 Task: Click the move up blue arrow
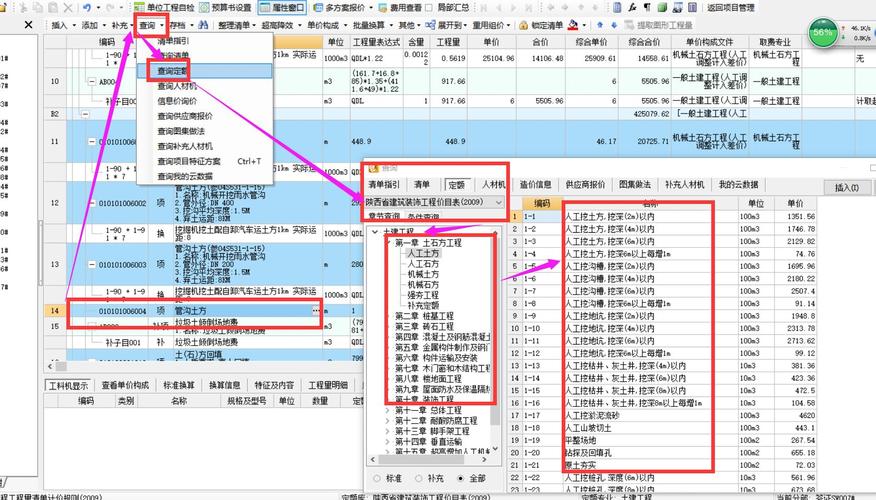(600, 25)
